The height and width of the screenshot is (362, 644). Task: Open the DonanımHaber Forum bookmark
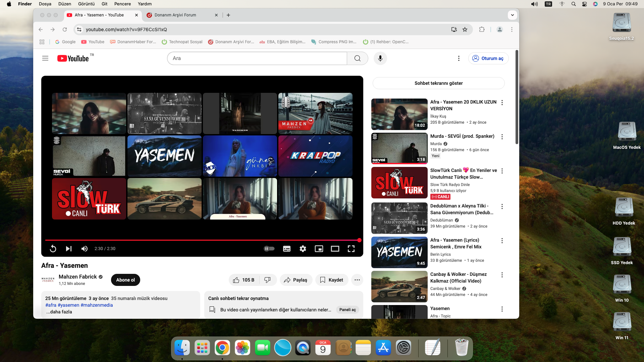pos(133,42)
